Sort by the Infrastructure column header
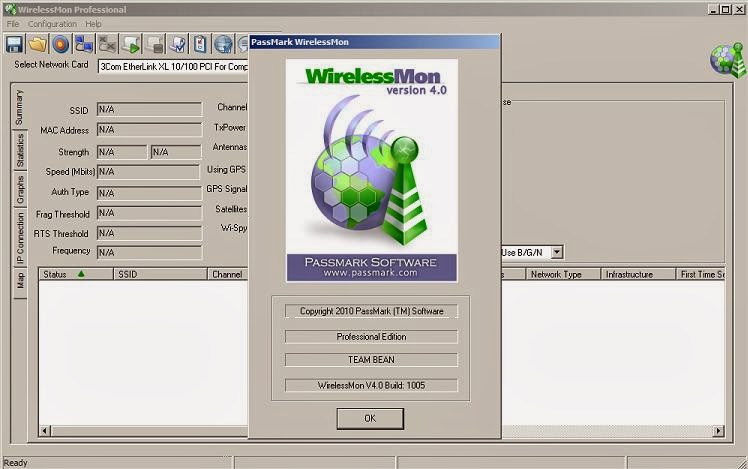748x469 pixels. coord(638,274)
